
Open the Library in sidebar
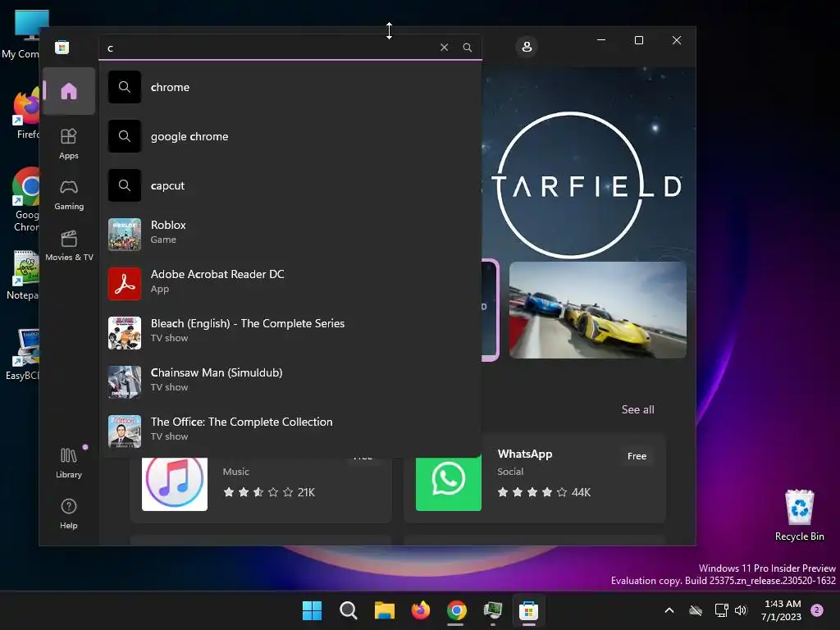69,463
